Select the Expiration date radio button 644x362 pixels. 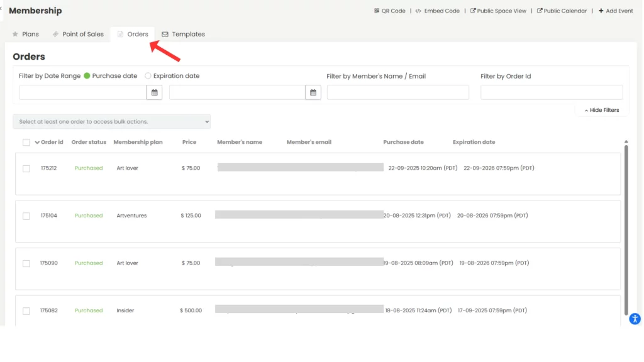[148, 76]
